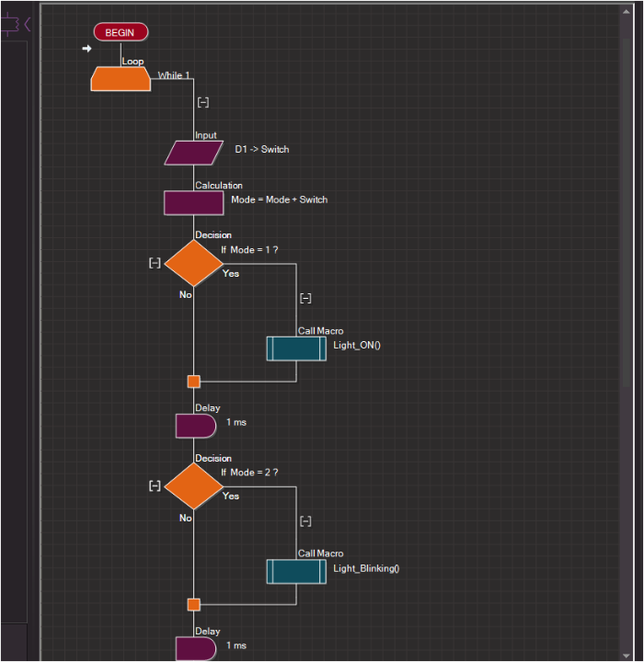Collapse the If Mode = 1 decision
Viewport: 644px width, 662px height.
155,263
